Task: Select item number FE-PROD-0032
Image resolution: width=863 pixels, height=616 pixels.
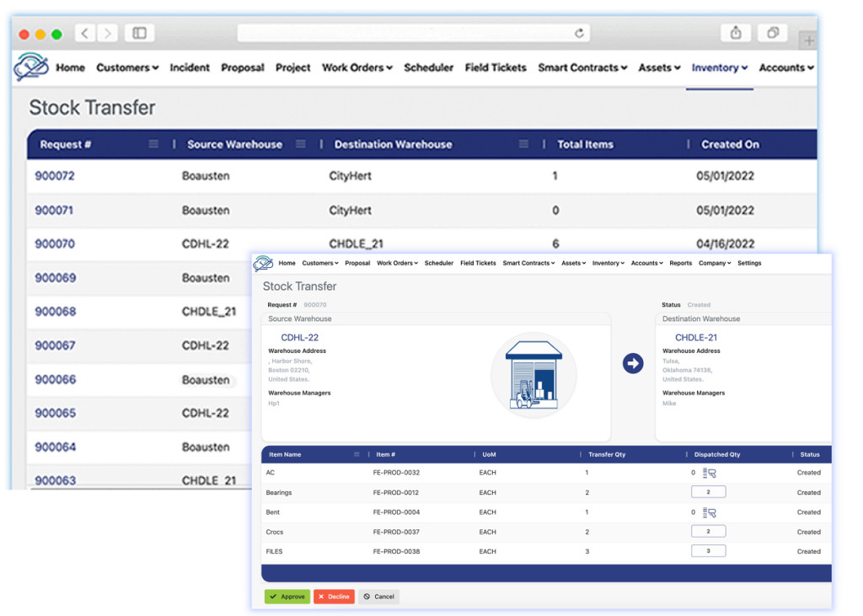Action: pos(396,472)
